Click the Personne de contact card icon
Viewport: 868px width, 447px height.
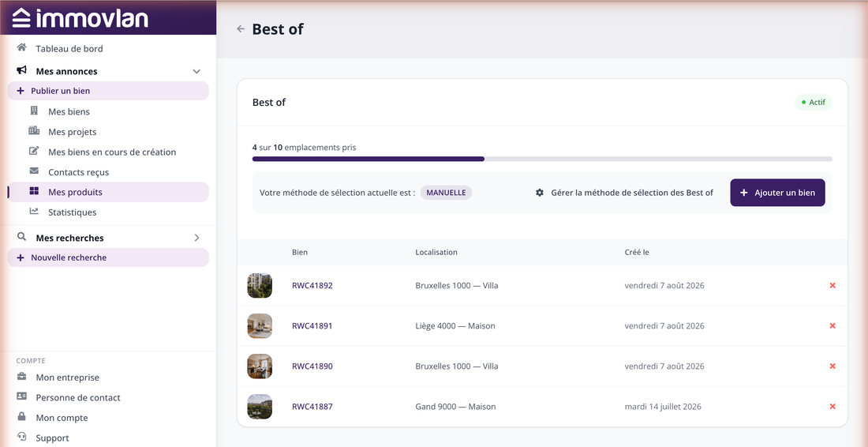point(22,397)
